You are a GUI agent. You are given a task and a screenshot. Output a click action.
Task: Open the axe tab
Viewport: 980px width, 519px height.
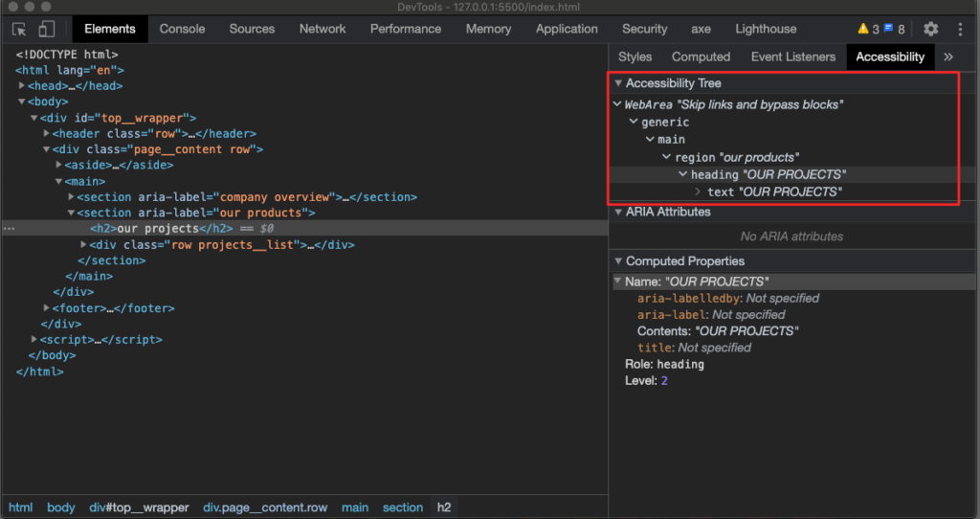pos(701,29)
